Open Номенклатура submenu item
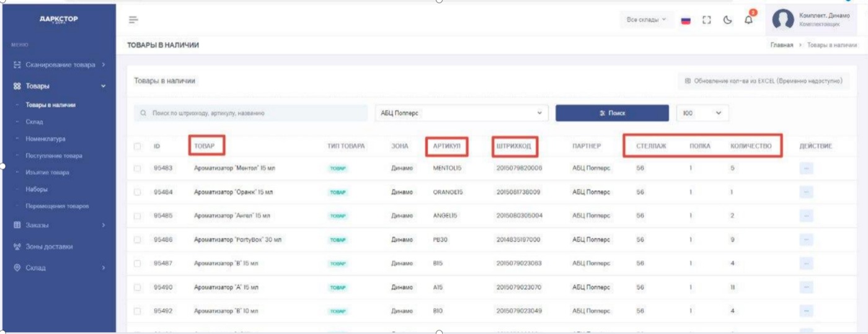Screen dimensions: 868x334 [46, 139]
